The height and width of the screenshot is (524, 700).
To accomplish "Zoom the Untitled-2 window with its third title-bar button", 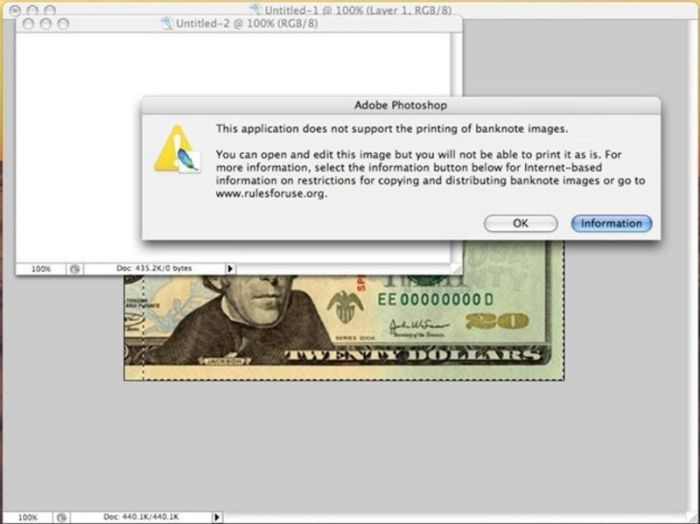I will pyautogui.click(x=63, y=24).
